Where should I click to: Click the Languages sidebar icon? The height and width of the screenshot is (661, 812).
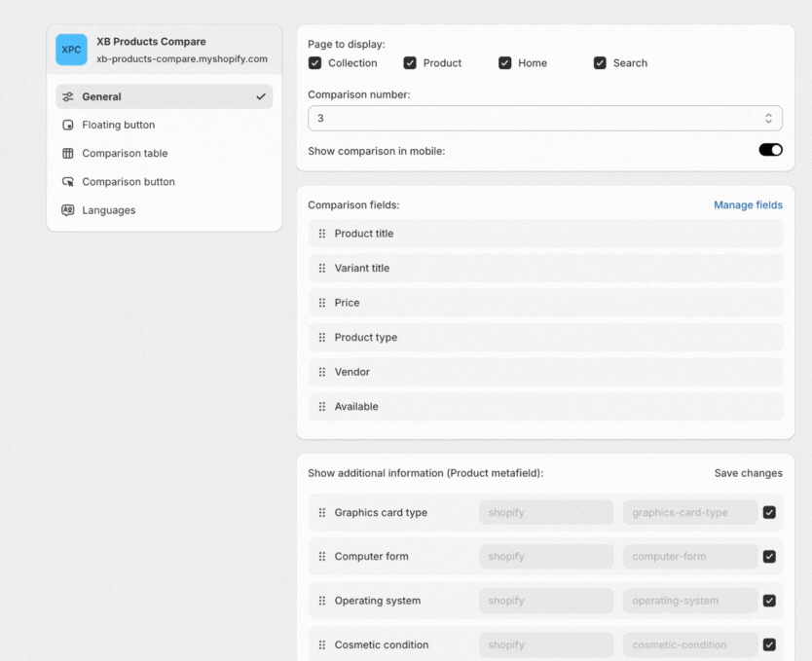point(68,210)
